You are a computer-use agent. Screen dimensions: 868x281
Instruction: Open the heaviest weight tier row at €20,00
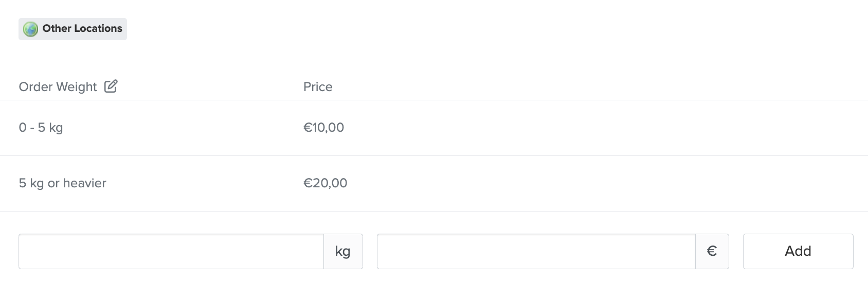point(434,183)
